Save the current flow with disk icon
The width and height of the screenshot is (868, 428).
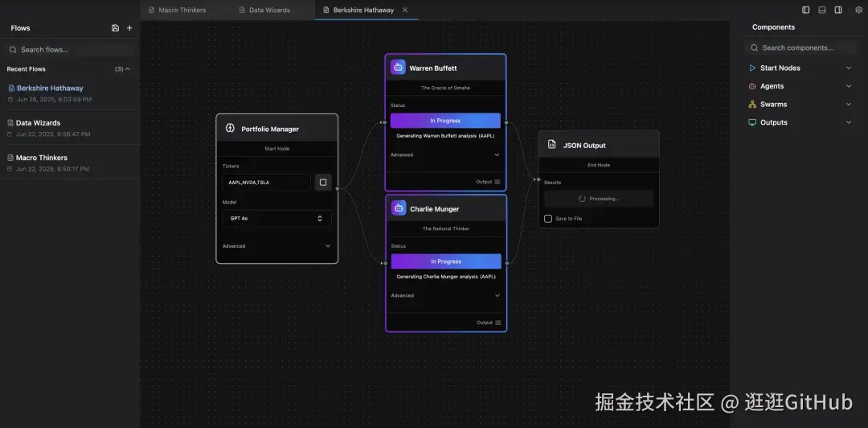pos(115,27)
